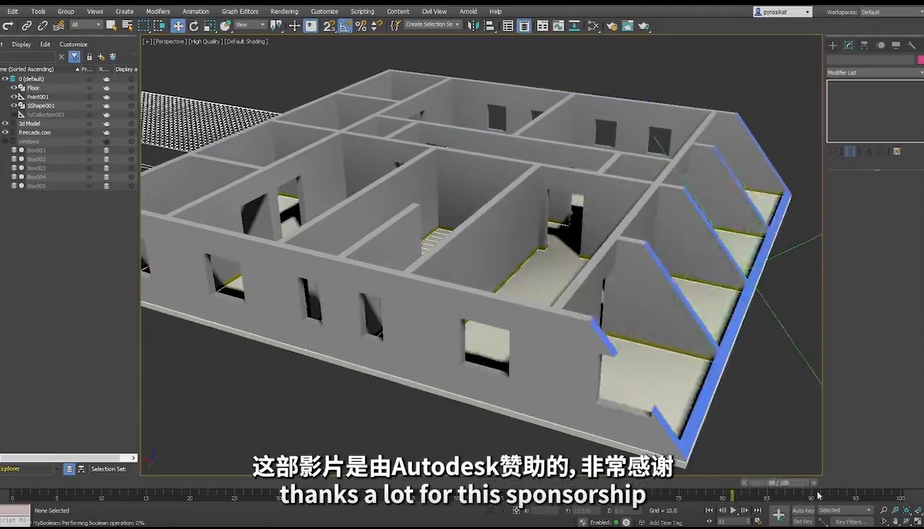Click the Render Production teapot icon
This screenshot has width=924, height=529.
pyautogui.click(x=644, y=25)
